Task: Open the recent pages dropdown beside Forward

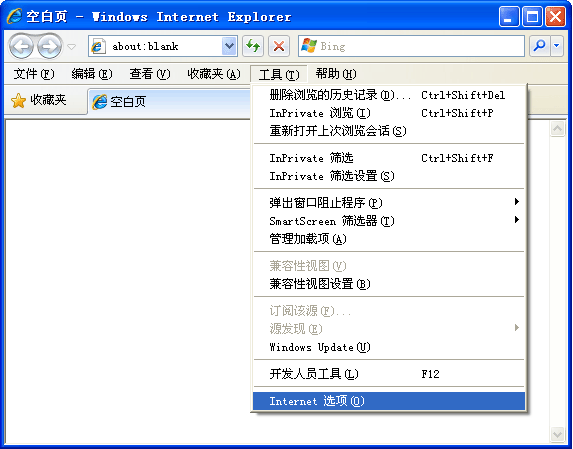Action: 72,47
